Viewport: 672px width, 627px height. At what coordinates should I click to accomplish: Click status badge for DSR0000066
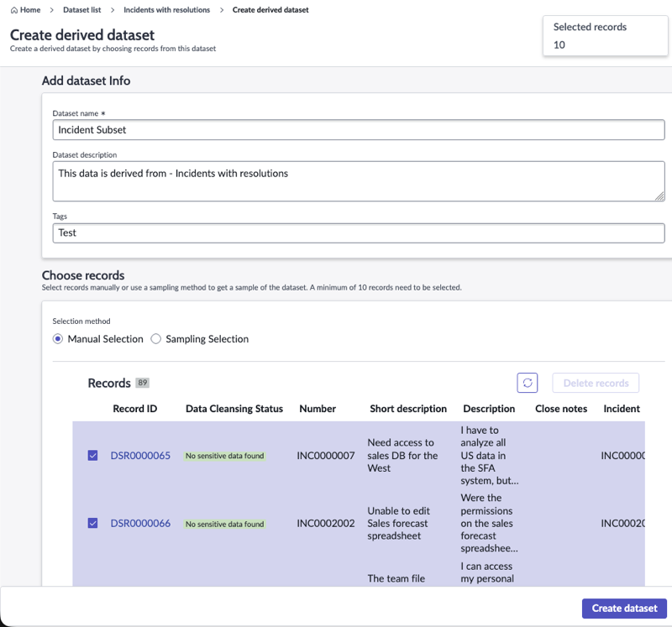224,524
